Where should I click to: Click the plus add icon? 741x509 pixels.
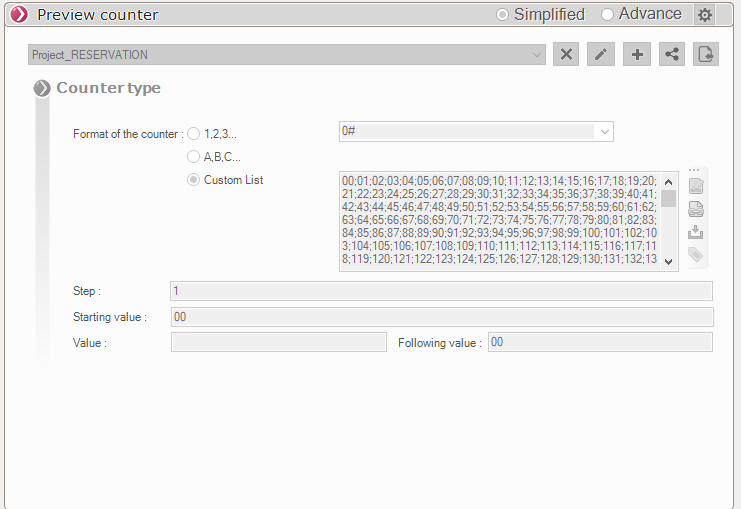[x=636, y=54]
